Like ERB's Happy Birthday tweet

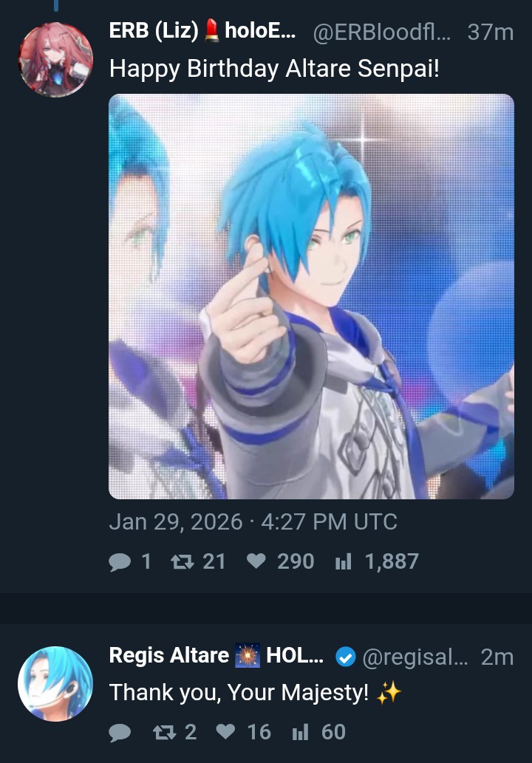pos(256,561)
